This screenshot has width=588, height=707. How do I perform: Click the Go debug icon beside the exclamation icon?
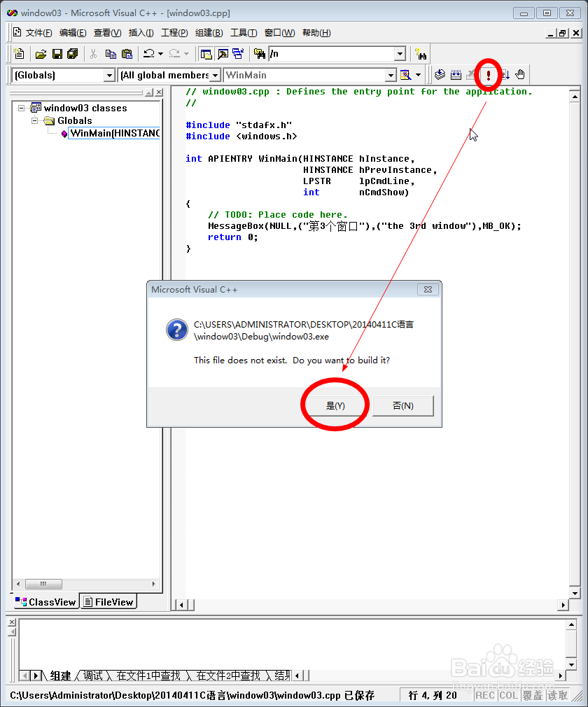(x=503, y=75)
